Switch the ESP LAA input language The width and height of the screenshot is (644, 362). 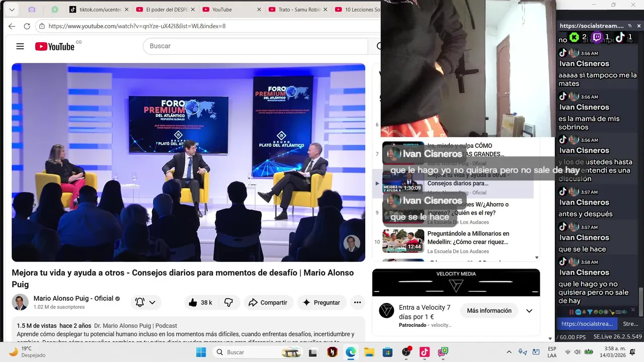pos(552,352)
